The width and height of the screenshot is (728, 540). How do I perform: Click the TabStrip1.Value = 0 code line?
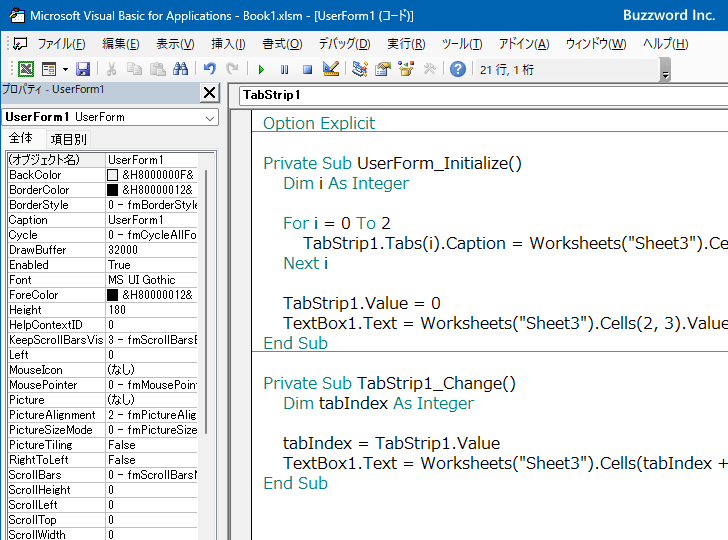pyautogui.click(x=362, y=303)
